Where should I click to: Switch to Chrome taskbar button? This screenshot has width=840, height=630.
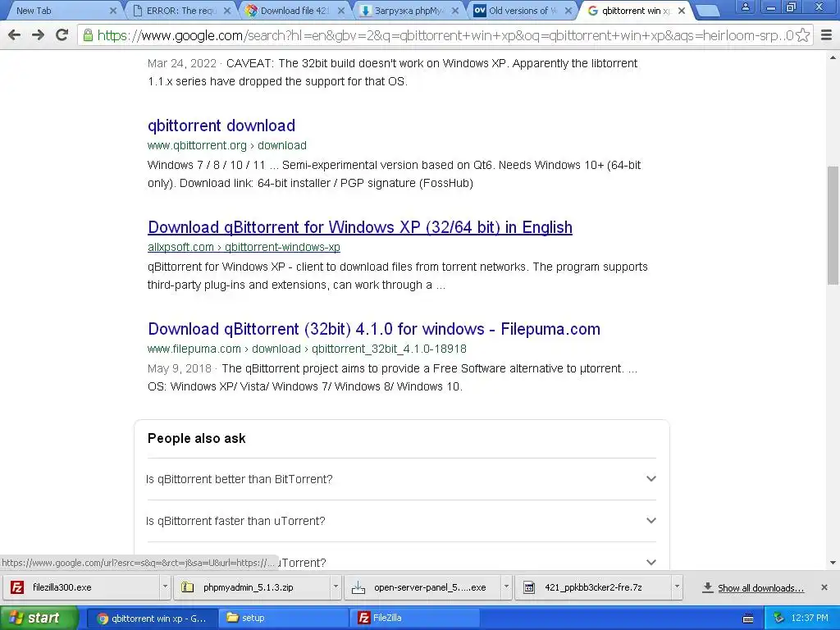coord(152,619)
